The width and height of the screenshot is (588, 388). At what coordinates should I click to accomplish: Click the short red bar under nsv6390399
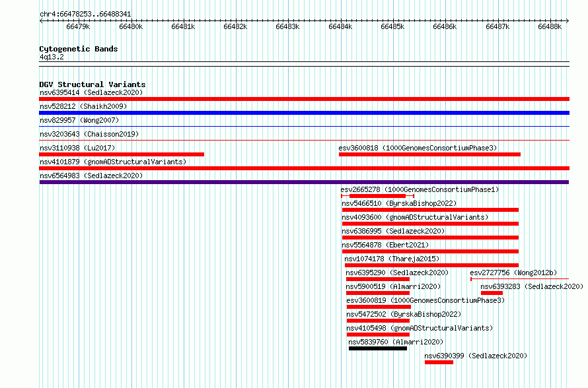point(439,362)
